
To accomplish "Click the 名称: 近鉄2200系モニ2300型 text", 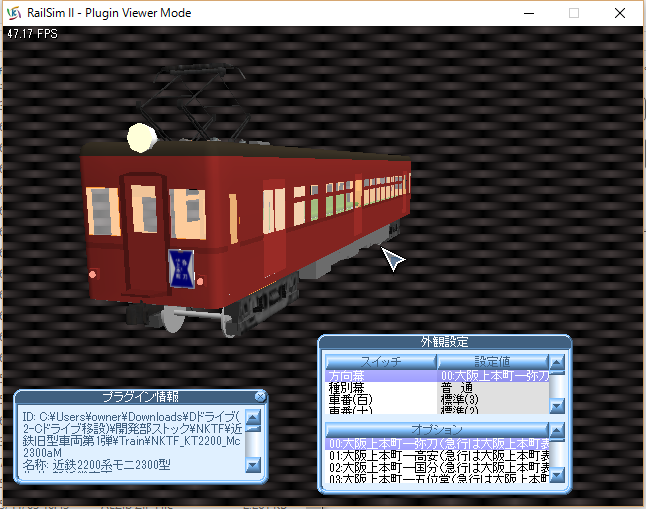I will pyautogui.click(x=96, y=465).
